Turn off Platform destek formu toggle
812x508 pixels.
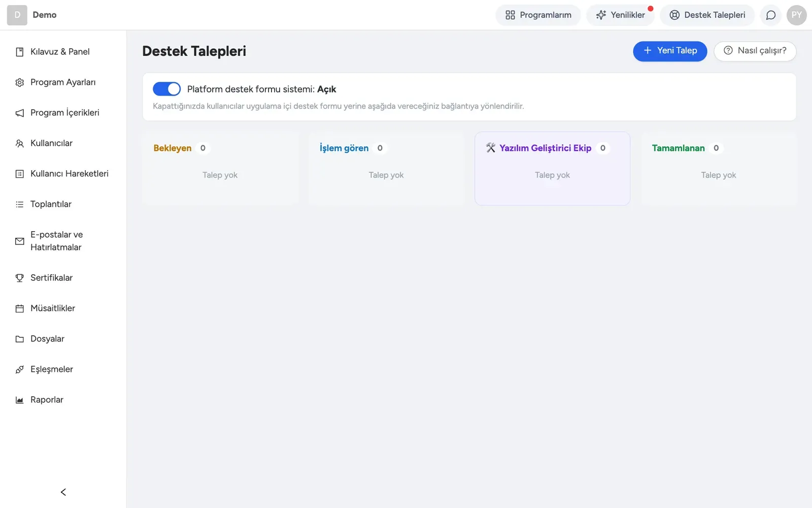(x=166, y=89)
